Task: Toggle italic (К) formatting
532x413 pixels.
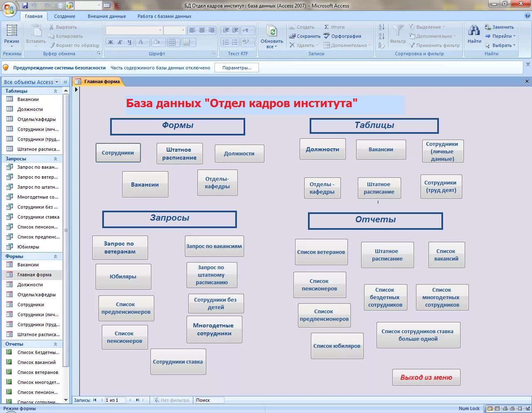Action: (120, 42)
